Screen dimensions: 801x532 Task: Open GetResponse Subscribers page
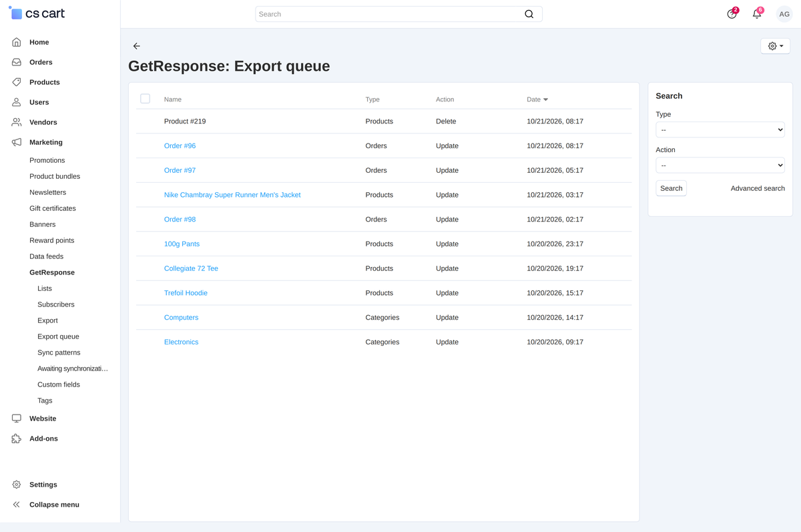pos(56,304)
